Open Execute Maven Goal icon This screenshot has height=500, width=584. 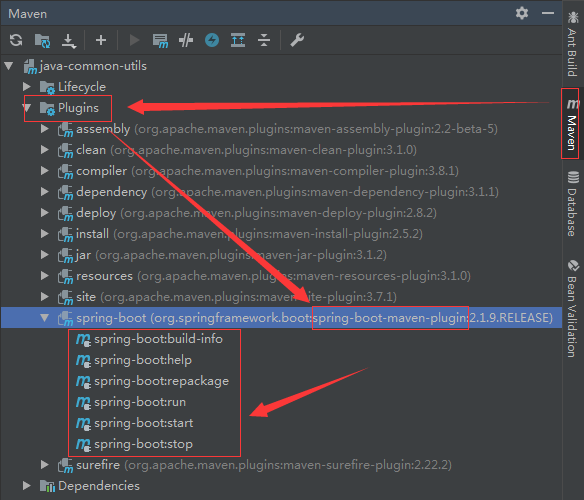click(x=160, y=41)
